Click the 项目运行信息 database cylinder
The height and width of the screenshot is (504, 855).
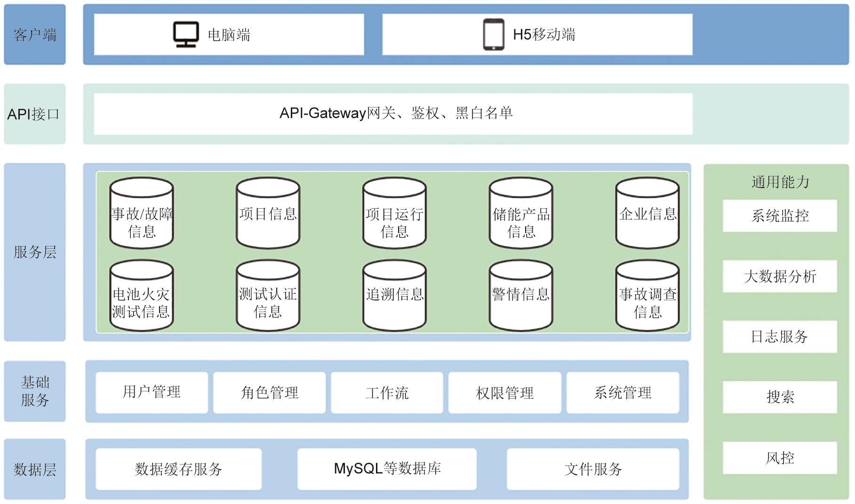[x=394, y=214]
